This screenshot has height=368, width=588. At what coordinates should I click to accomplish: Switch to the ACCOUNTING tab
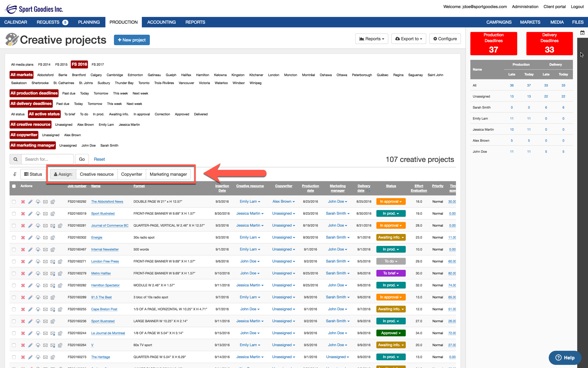[161, 22]
